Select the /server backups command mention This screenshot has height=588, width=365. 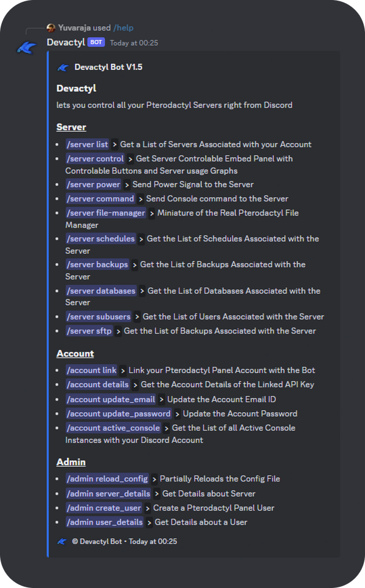96,264
